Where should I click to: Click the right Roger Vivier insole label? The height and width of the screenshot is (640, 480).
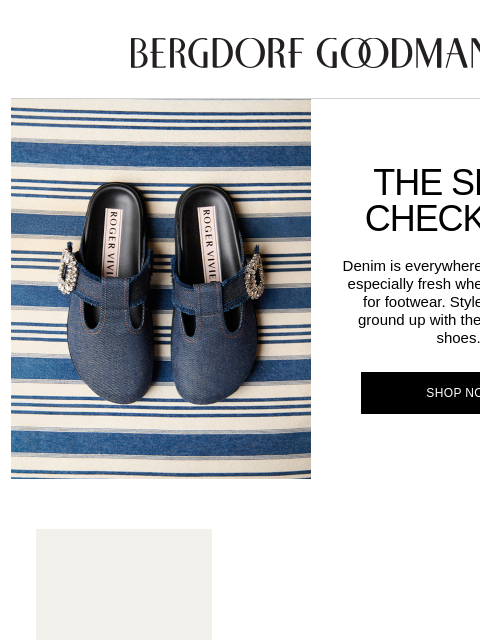(x=208, y=244)
